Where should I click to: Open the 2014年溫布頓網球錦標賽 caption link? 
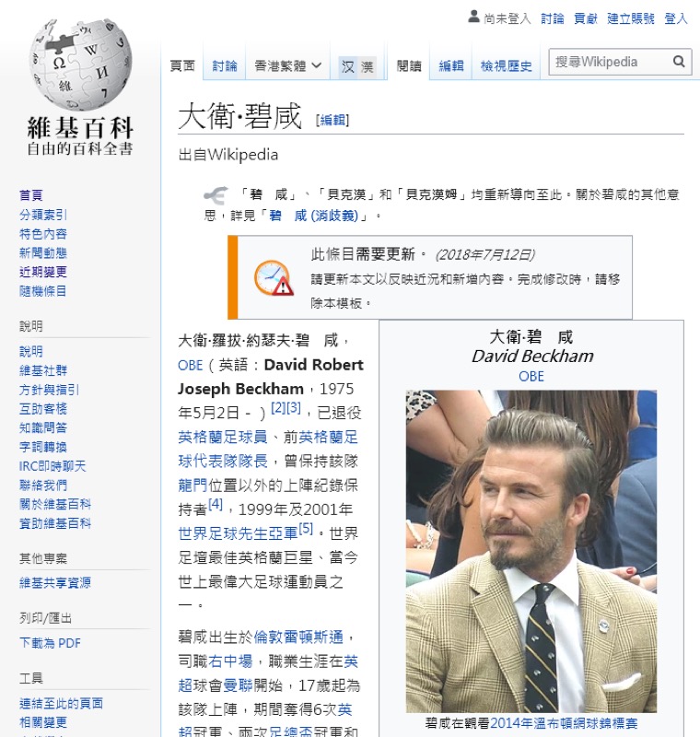point(564,723)
